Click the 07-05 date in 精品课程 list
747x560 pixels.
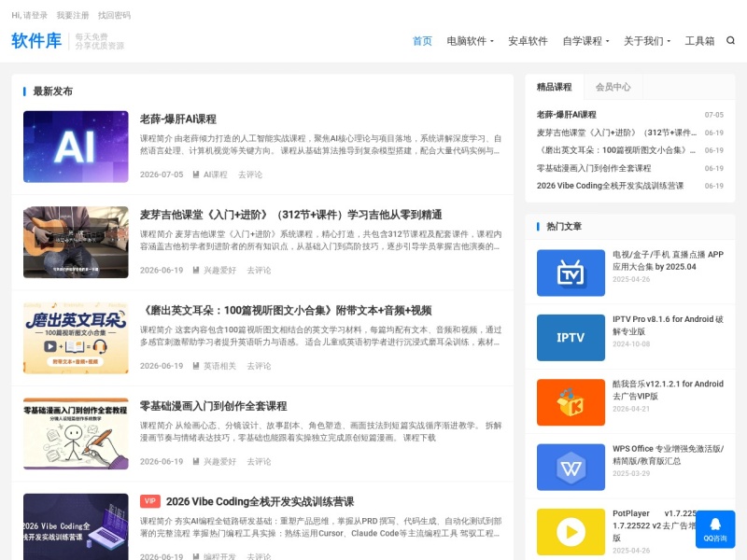[714, 115]
